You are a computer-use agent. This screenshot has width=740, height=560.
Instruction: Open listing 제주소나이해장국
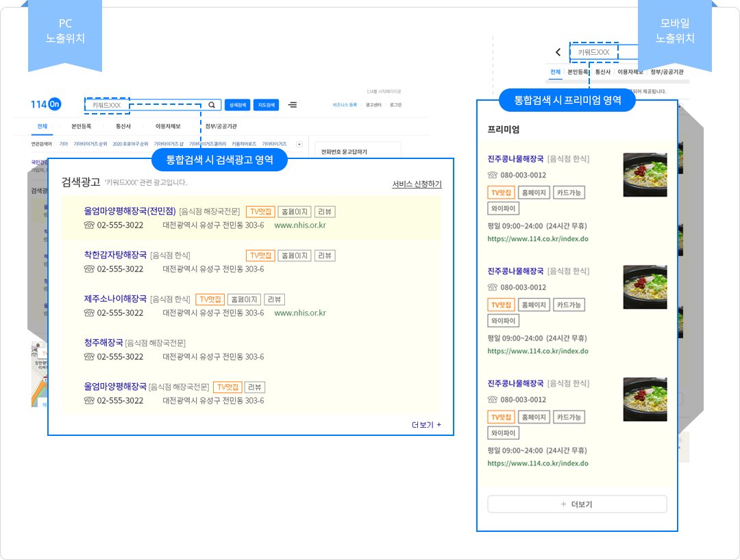[x=115, y=299]
